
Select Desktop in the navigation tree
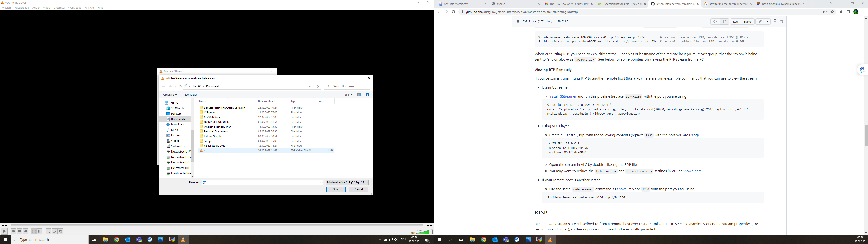176,114
